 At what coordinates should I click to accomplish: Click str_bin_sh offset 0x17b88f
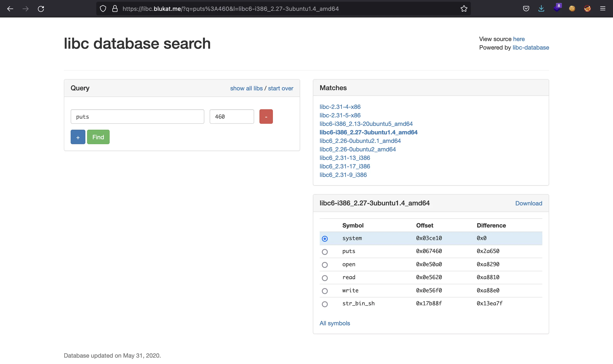429,303
